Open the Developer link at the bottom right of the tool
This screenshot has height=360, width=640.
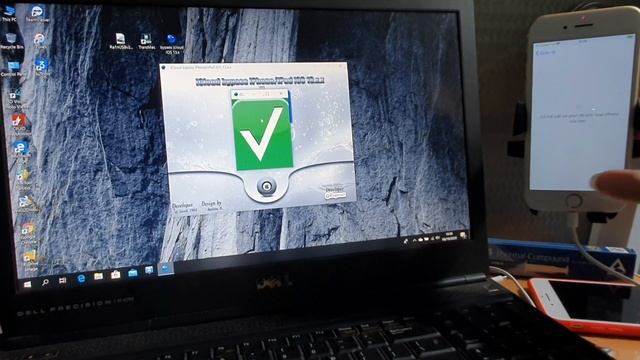point(335,193)
